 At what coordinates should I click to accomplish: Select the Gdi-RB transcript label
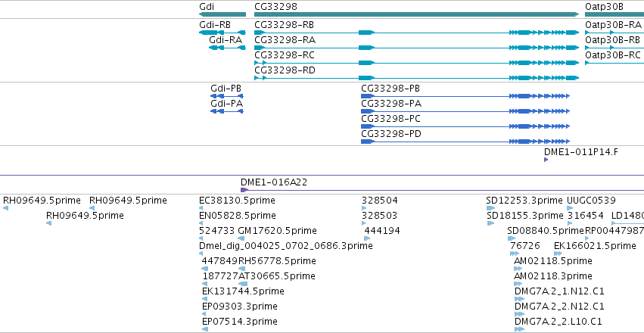tap(215, 25)
